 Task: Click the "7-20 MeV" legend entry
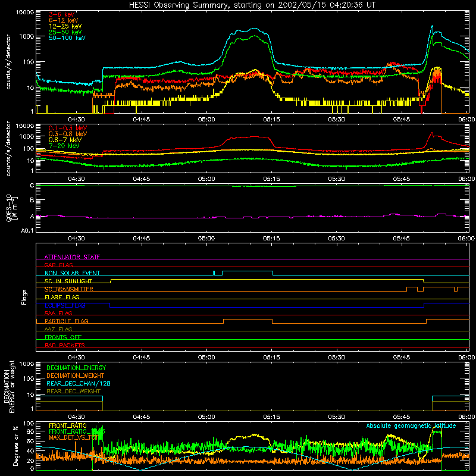tap(64, 146)
